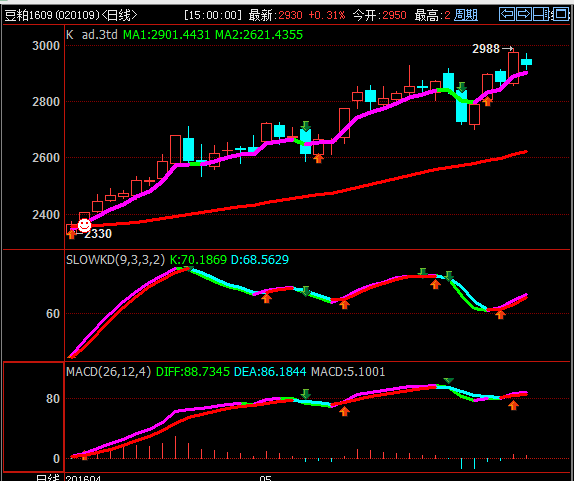
Task: Click the split-pane layout icon
Action: 541,14
